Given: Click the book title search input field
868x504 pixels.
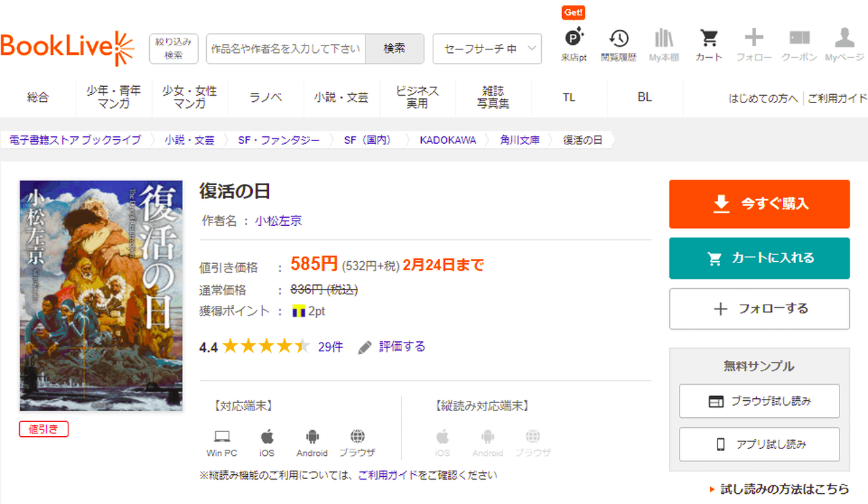Looking at the screenshot, I should tap(285, 49).
